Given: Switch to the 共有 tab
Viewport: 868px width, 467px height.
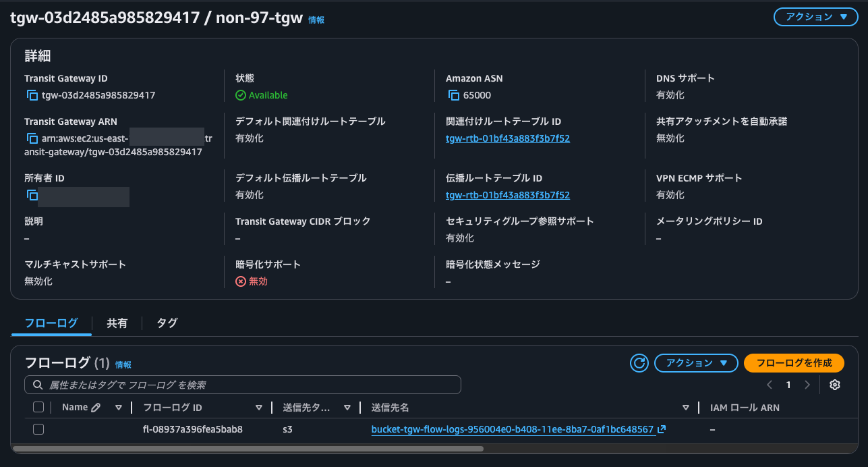Looking at the screenshot, I should 117,323.
